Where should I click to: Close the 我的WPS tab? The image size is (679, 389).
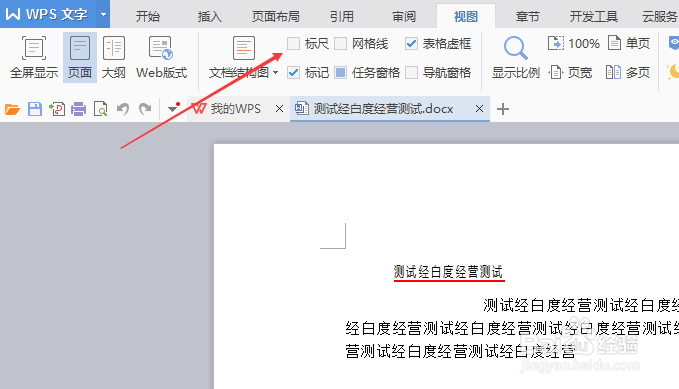click(279, 109)
